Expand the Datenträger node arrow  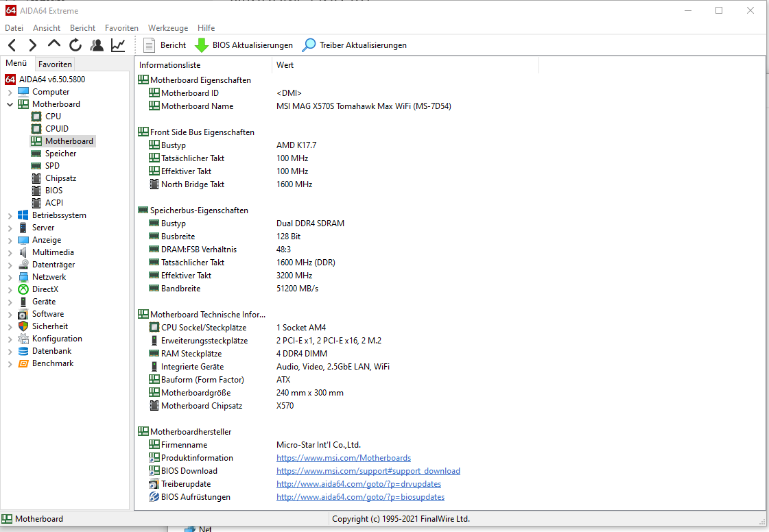coord(10,265)
